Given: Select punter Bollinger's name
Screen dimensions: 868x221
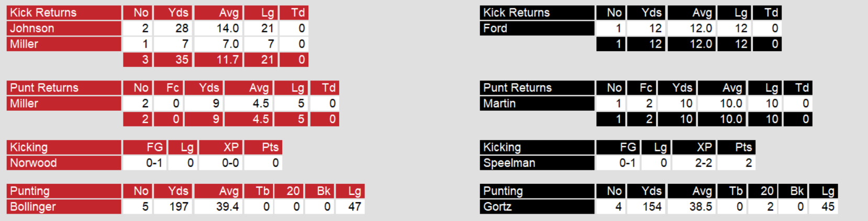Looking at the screenshot, I should tap(33, 207).
